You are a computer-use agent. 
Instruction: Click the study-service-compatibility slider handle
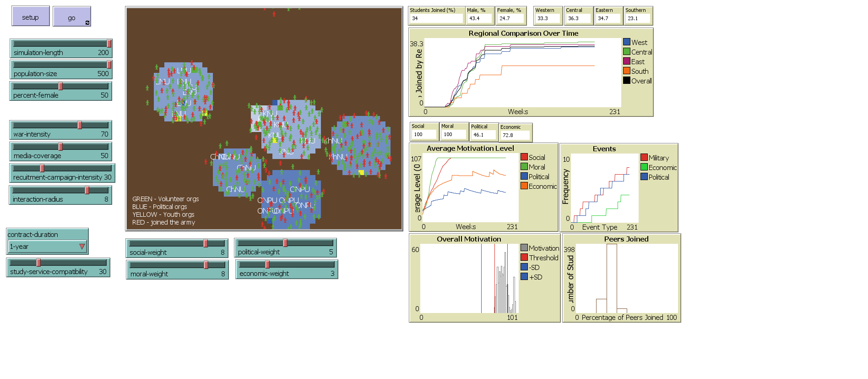pyautogui.click(x=38, y=263)
